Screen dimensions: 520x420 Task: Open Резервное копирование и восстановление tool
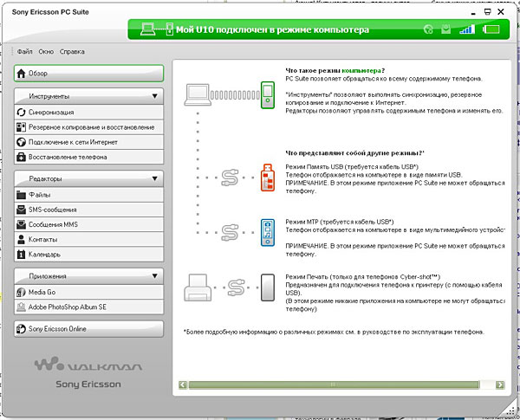pos(89,127)
